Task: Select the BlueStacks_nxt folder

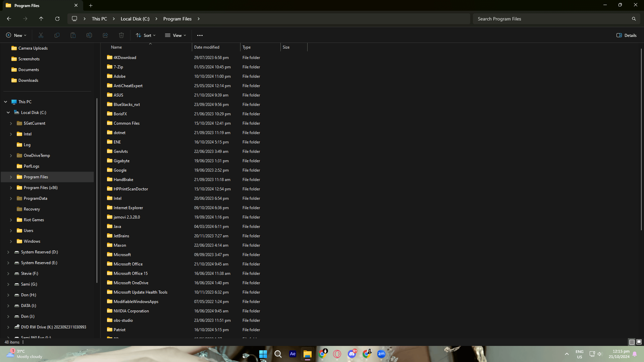Action: click(127, 105)
